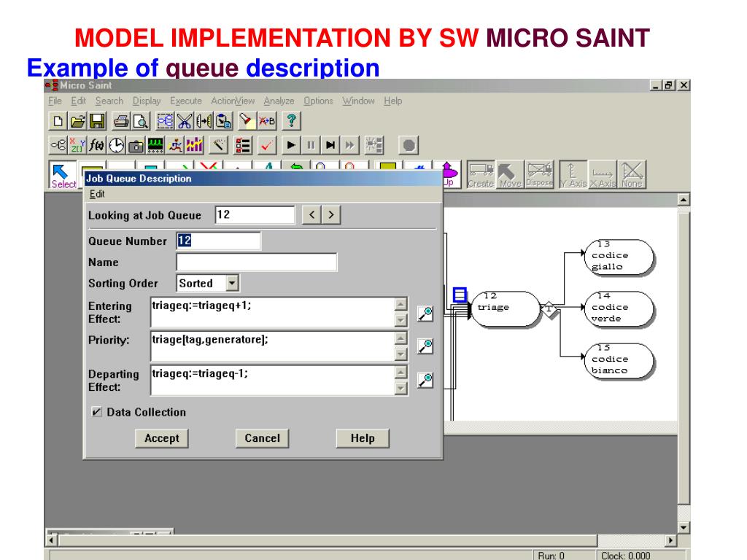
Task: Select the triage task node 12
Action: (505, 308)
